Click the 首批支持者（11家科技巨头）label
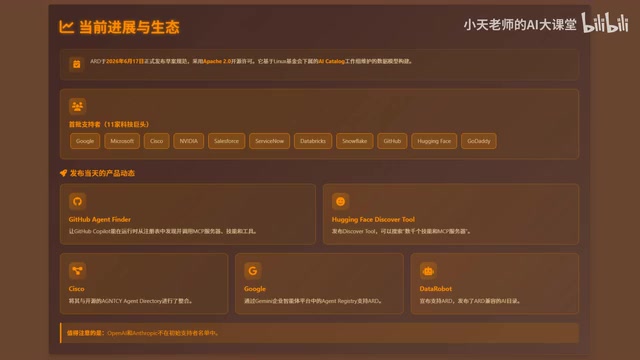This screenshot has height=360, width=640. click(109, 124)
